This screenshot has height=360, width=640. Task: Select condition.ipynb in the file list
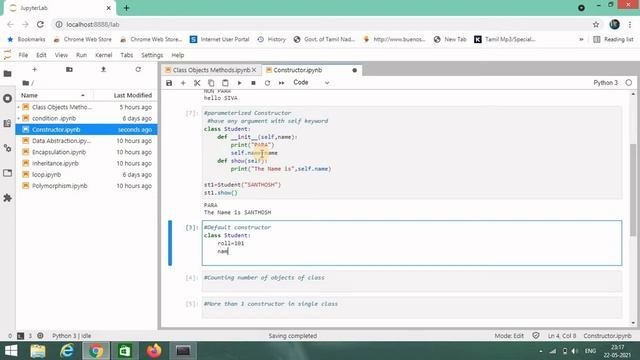pos(87,118)
